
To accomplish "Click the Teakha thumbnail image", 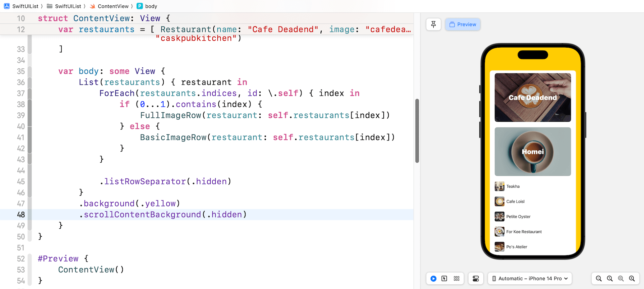I will point(499,186).
